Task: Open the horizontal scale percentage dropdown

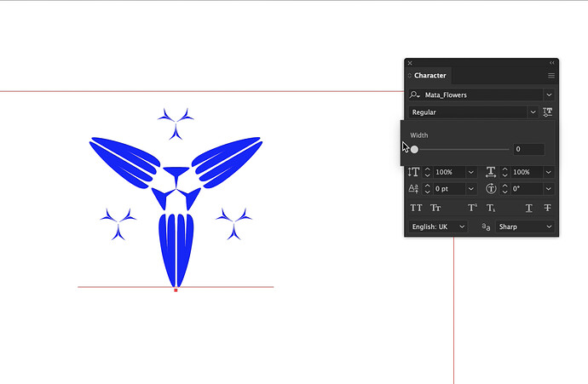Action: (x=549, y=172)
